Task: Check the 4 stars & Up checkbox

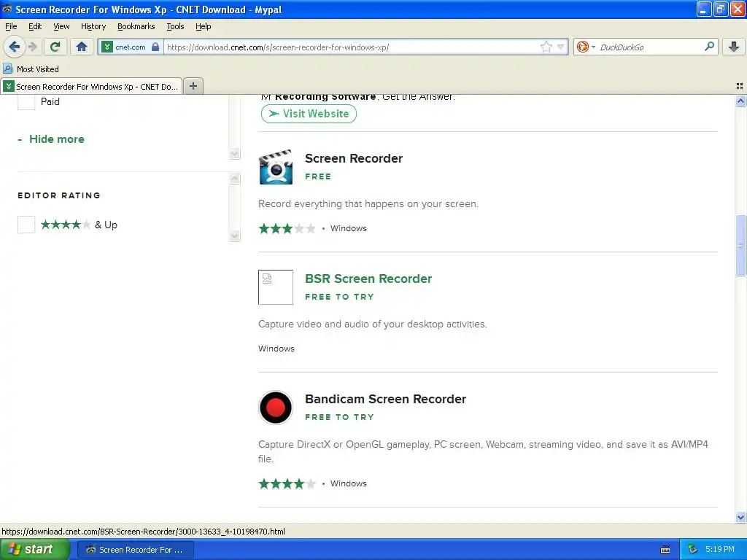Action: 26,225
